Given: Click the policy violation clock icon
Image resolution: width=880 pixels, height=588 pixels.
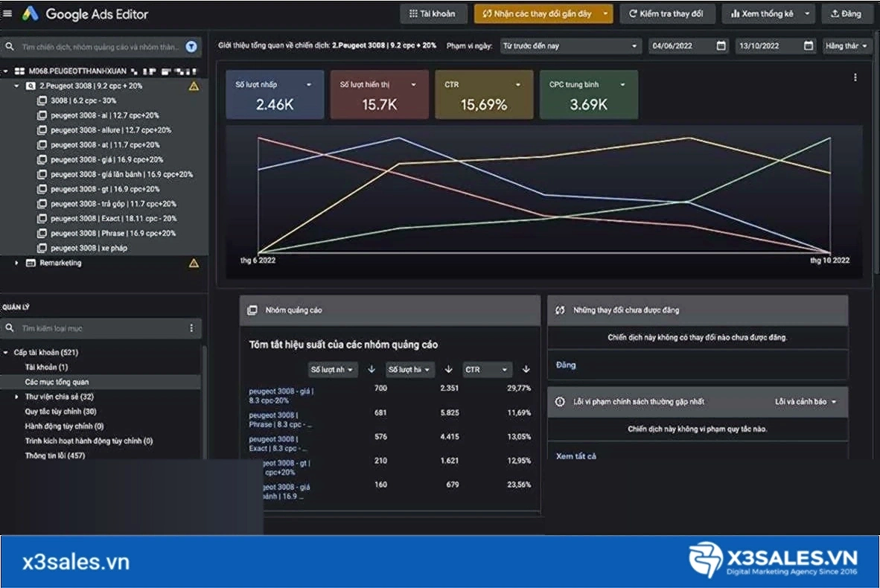Looking at the screenshot, I should pyautogui.click(x=560, y=402).
